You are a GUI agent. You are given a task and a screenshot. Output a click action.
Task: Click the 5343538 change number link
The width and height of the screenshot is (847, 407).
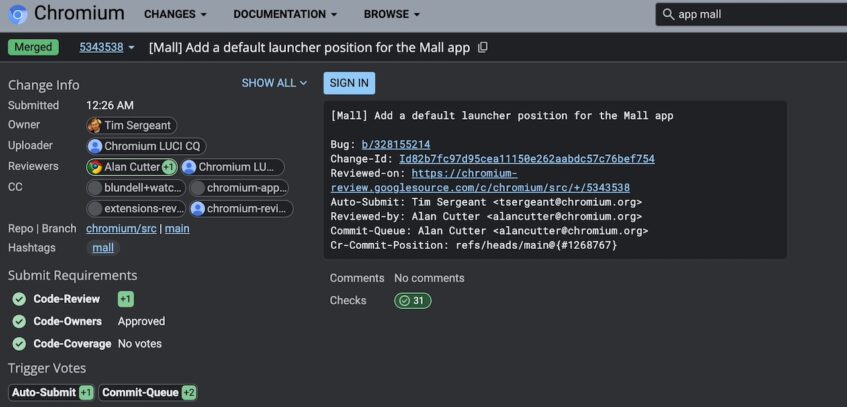[x=102, y=48]
